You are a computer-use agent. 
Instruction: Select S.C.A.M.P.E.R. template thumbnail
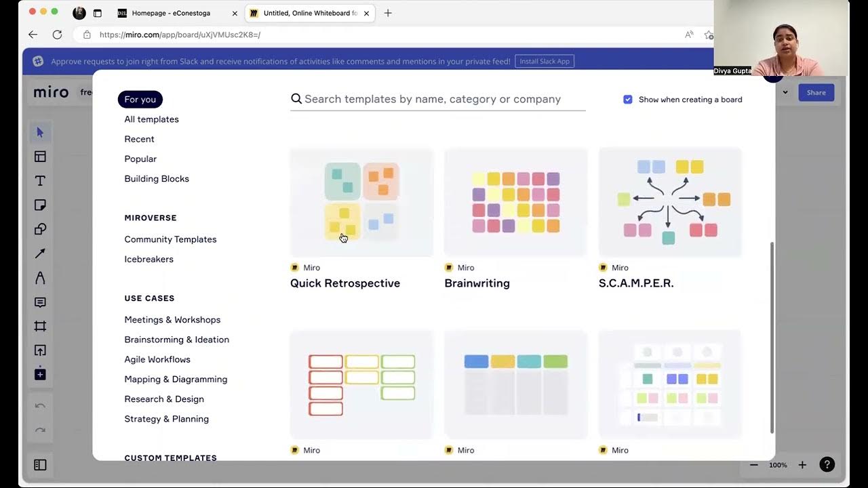tap(670, 202)
